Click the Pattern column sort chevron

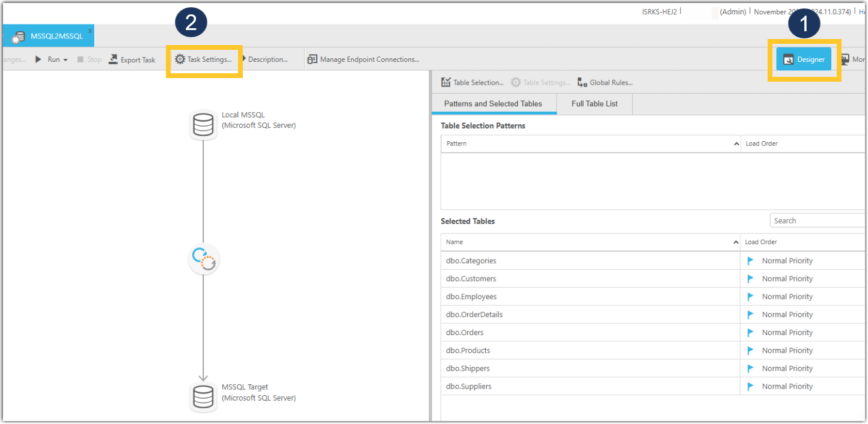pyautogui.click(x=736, y=144)
